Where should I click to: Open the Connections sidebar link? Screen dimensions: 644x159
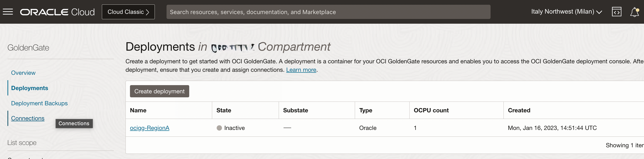tap(28, 118)
